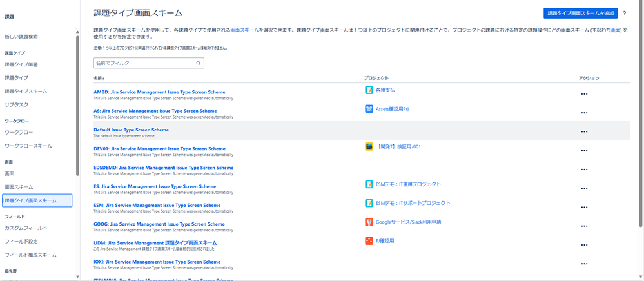Viewport: 644px width, 281px height.
Task: Select カスタムフィールド in the sidebar
Action: point(26,228)
